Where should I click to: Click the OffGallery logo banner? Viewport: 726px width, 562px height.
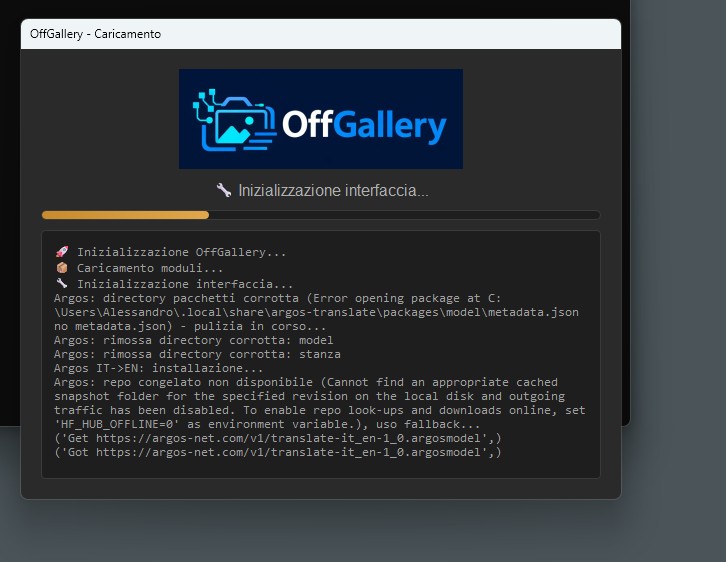tap(321, 119)
